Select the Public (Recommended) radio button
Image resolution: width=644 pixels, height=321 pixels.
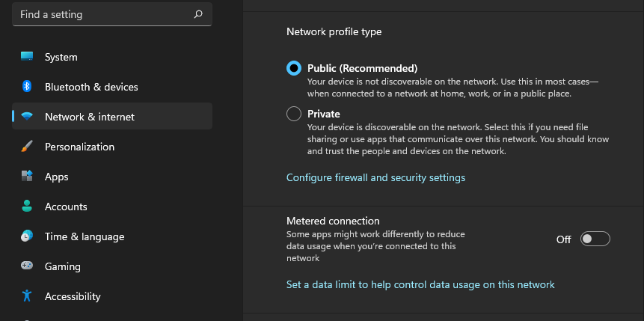[x=294, y=68]
